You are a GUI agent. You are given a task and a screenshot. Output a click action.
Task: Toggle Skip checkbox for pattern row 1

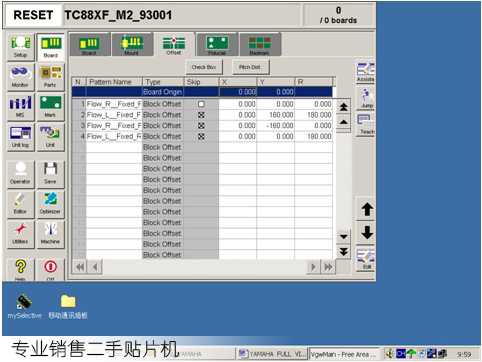tap(201, 104)
